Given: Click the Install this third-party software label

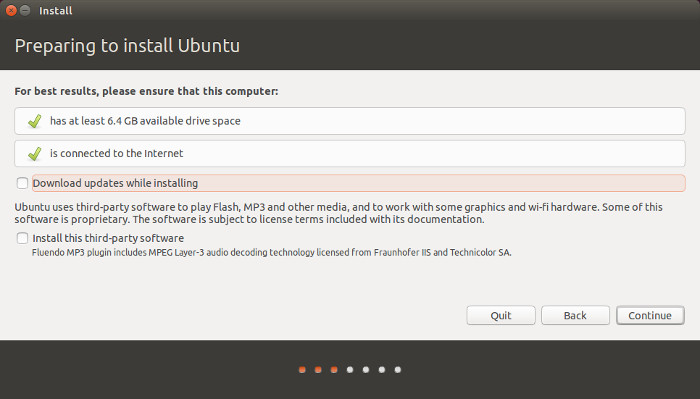Looking at the screenshot, I should (x=108, y=238).
